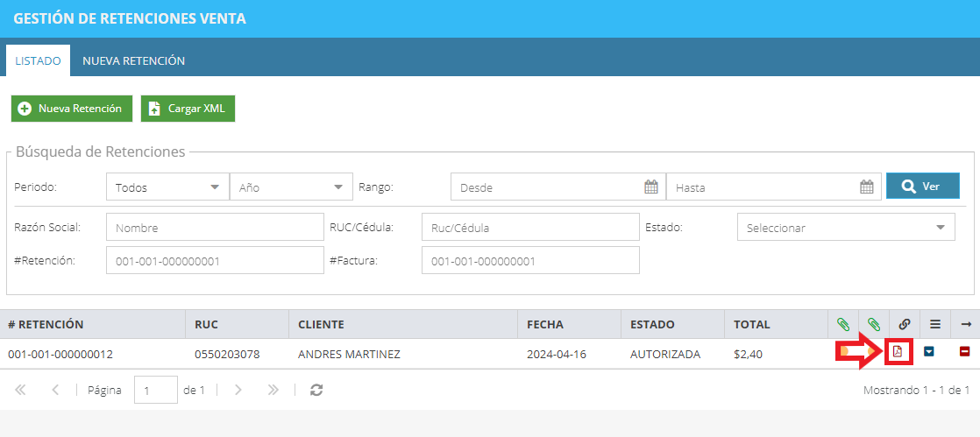Image resolution: width=980 pixels, height=437 pixels.
Task: Open the PDF icon in the retention row
Action: (x=898, y=352)
